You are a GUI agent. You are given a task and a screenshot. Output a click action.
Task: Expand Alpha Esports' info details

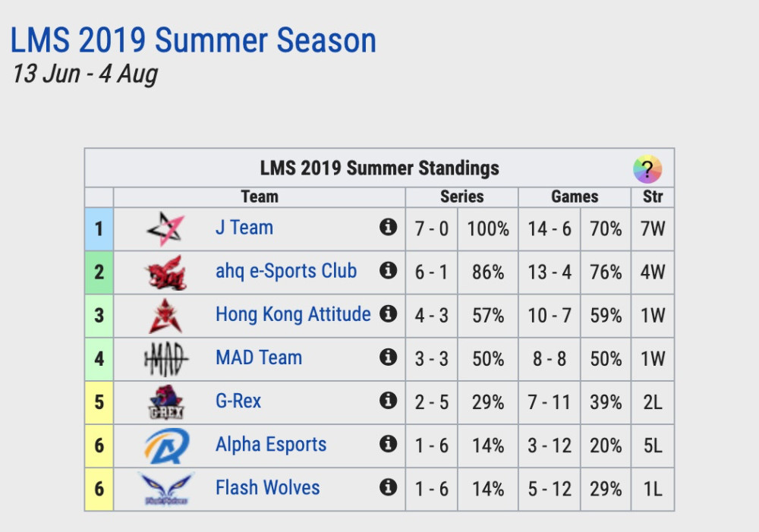[x=388, y=444]
